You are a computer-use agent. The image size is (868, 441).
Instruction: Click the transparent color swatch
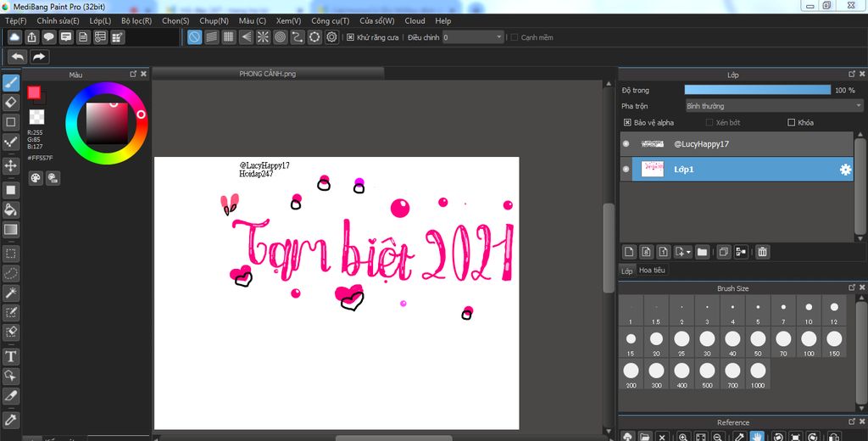point(36,116)
